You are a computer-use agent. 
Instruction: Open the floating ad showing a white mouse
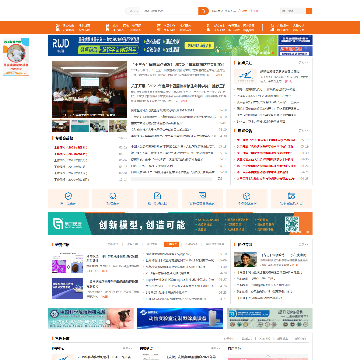[16, 57]
